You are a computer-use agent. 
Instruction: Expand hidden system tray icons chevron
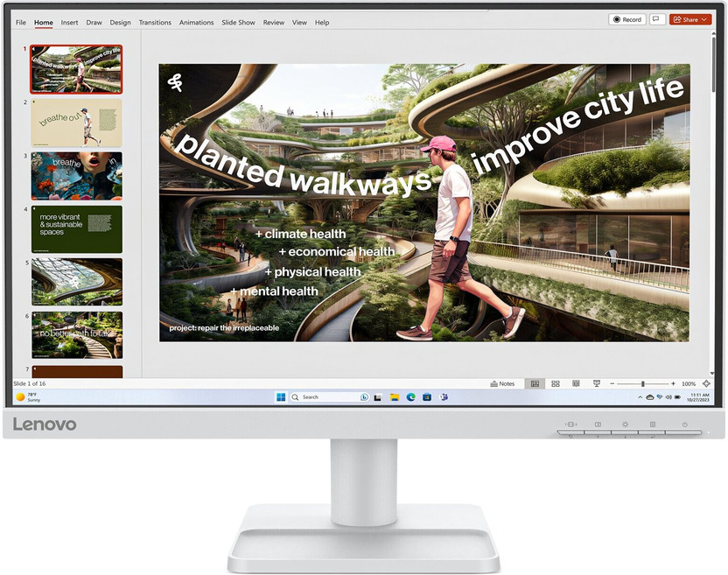pos(640,397)
